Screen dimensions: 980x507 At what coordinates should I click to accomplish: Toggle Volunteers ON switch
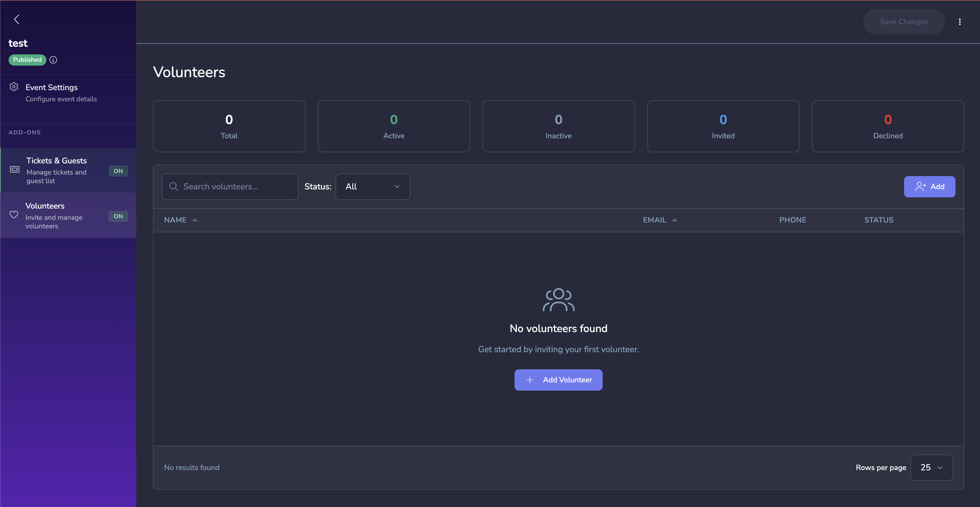[118, 216]
